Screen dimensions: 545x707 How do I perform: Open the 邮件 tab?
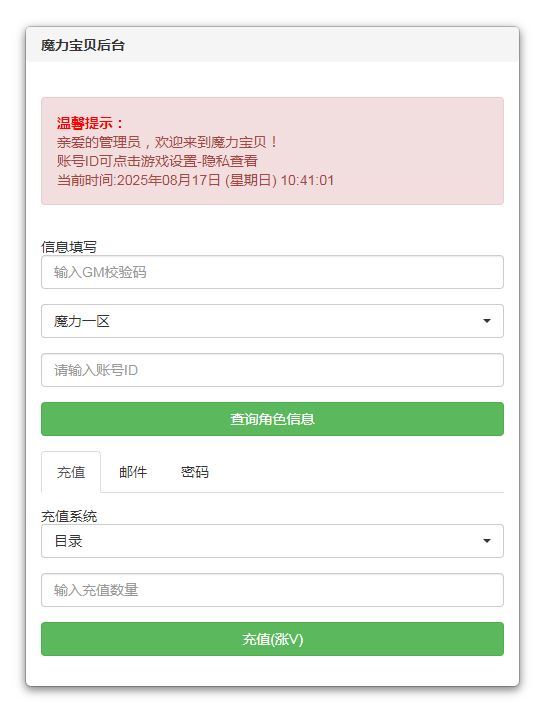(133, 472)
